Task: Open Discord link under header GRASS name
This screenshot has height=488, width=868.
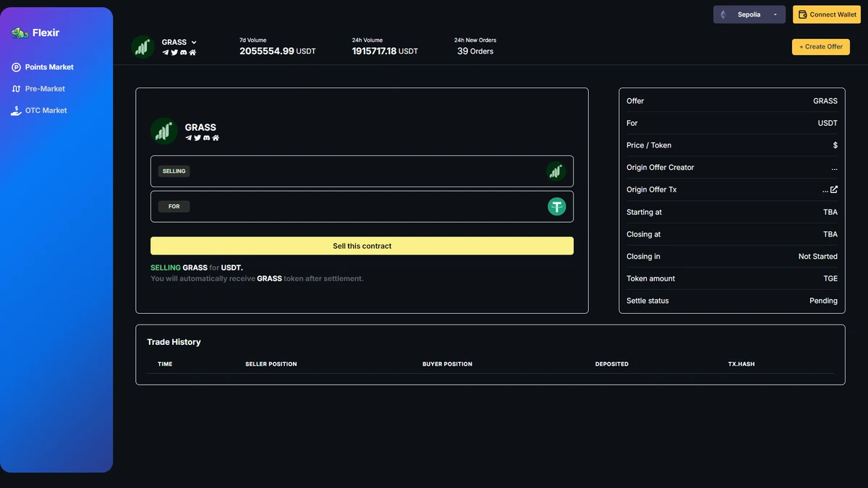Action: pos(183,52)
